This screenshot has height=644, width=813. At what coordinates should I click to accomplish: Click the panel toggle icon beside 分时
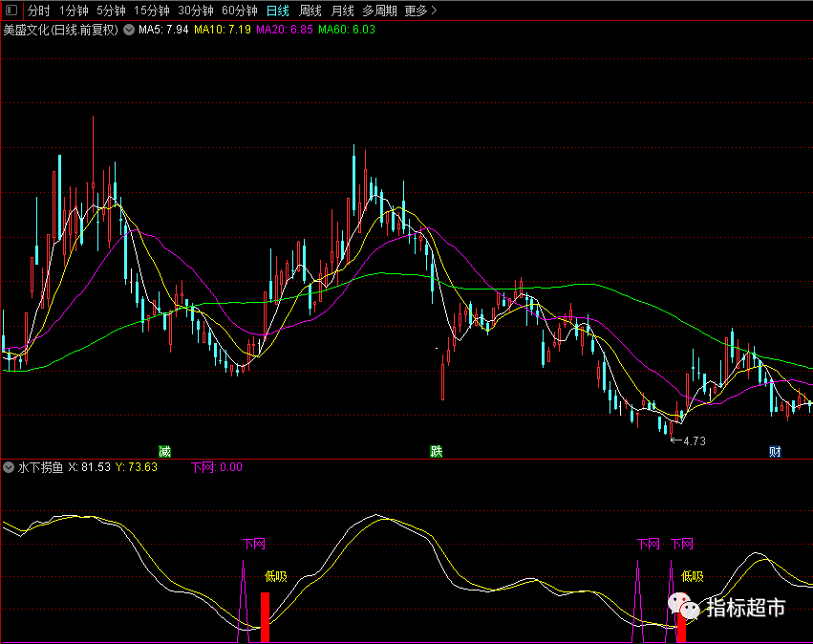click(11, 10)
